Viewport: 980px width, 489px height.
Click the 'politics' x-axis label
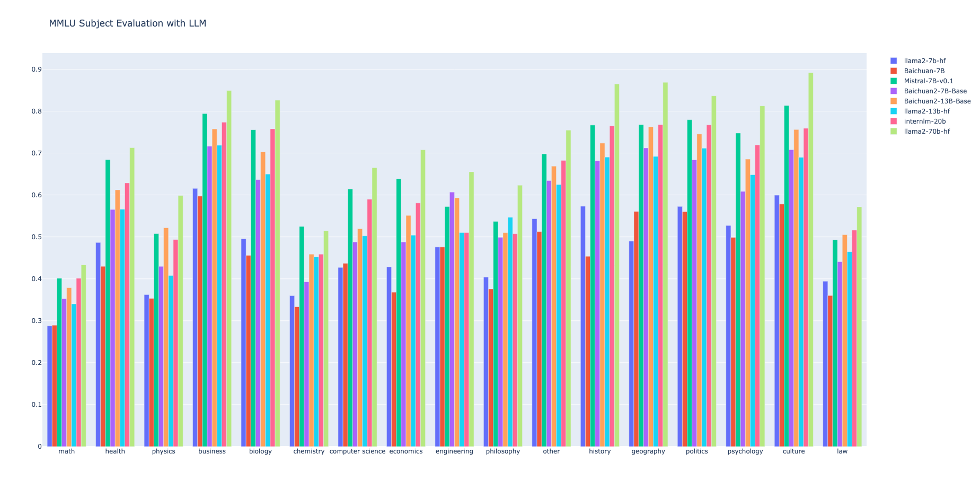[x=697, y=451]
